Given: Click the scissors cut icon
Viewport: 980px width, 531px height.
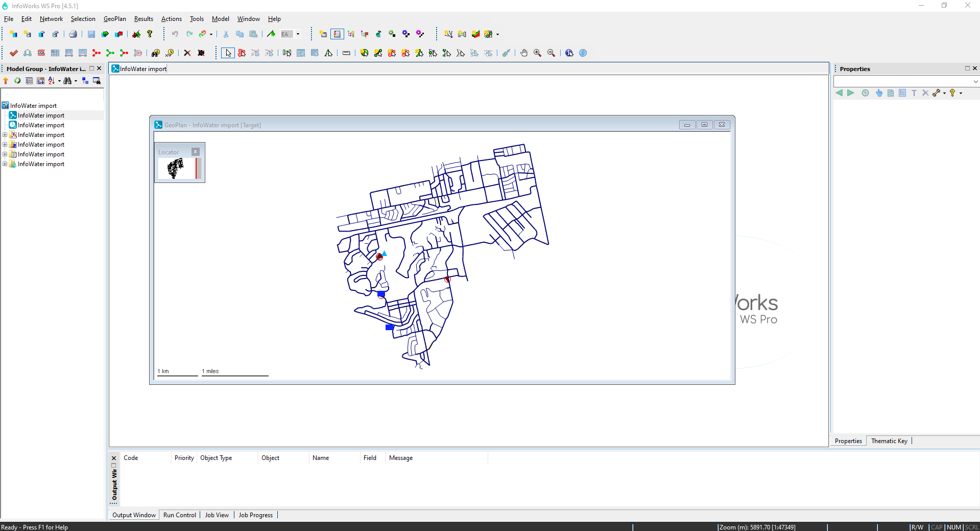Looking at the screenshot, I should (226, 34).
